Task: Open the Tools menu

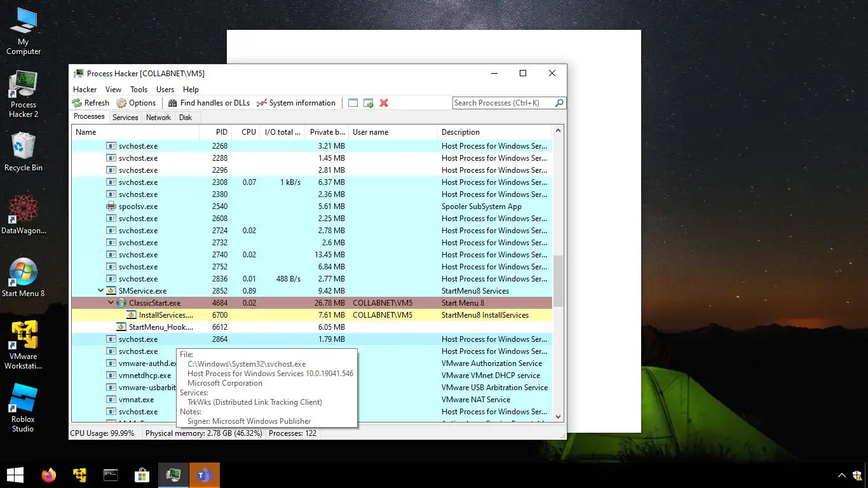Action: pyautogui.click(x=139, y=90)
